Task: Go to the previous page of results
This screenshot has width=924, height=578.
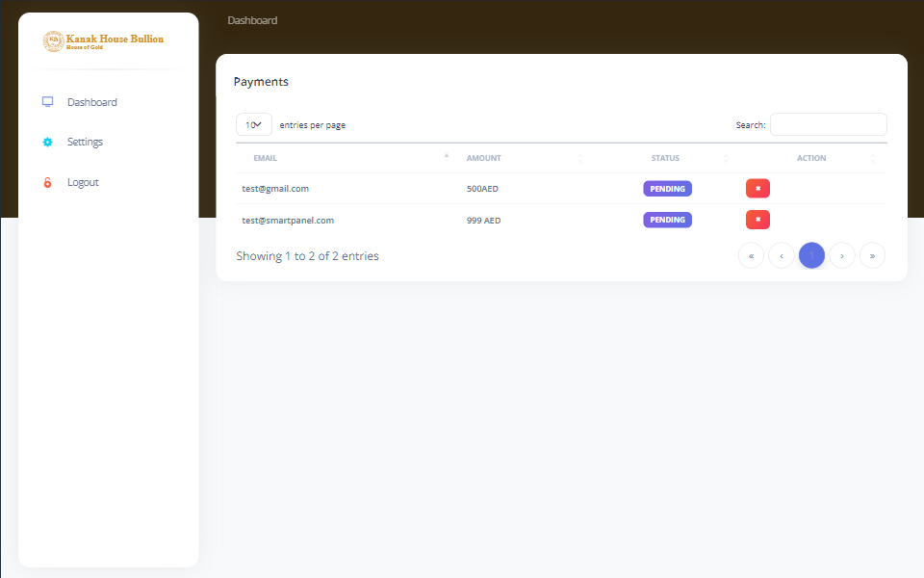Action: pyautogui.click(x=781, y=255)
